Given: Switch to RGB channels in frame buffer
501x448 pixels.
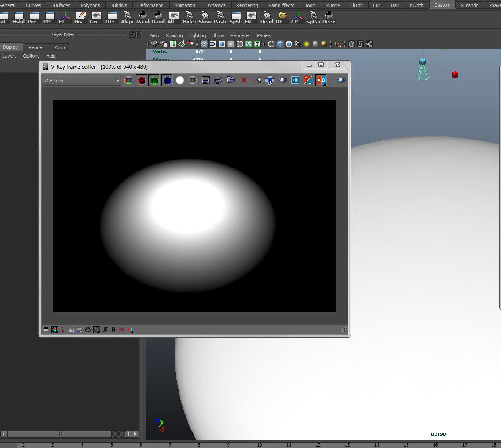Looking at the screenshot, I should click(128, 81).
